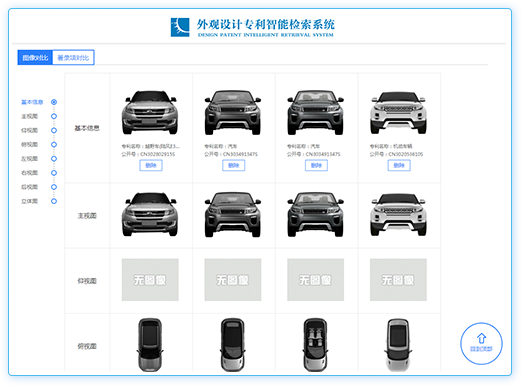
Task: Select the 基本信息 radio marker in sidebar
Action: tap(54, 102)
